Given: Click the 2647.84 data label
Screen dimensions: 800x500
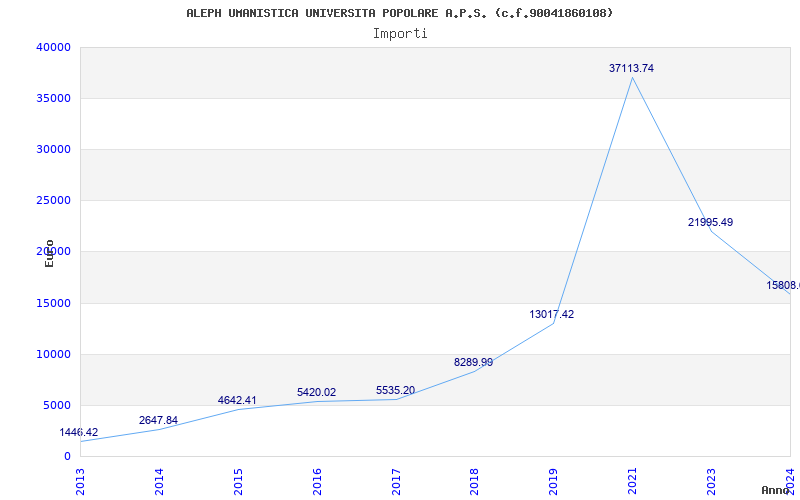Looking at the screenshot, I should 158,420.
